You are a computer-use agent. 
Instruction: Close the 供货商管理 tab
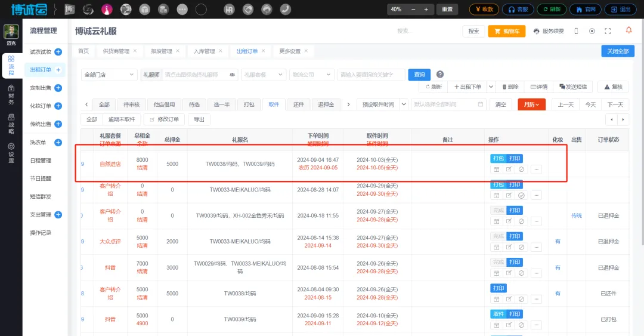click(135, 51)
